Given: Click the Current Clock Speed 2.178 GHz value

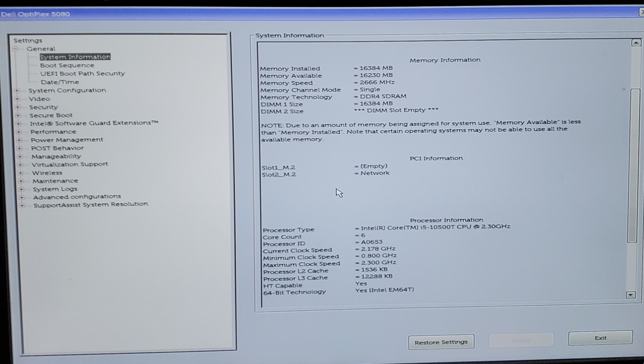Looking at the screenshot, I should 376,249.
